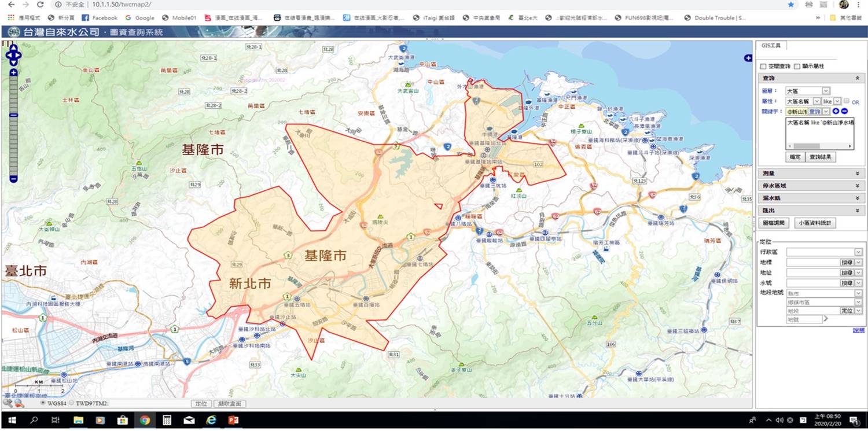Image resolution: width=868 pixels, height=431 pixels.
Task: Click the 查詢結果 button
Action: click(821, 157)
